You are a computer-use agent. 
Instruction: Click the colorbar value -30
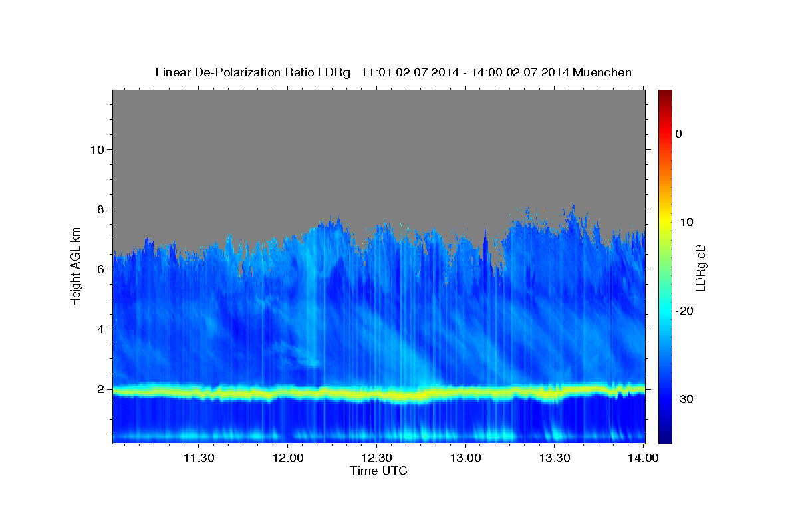685,399
